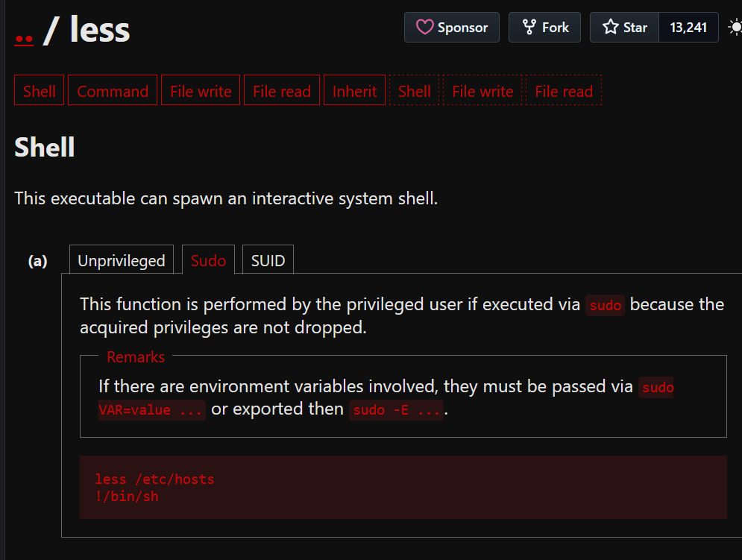Image resolution: width=742 pixels, height=560 pixels.
Task: Jump to solid-bordered File write tag
Action: [201, 90]
